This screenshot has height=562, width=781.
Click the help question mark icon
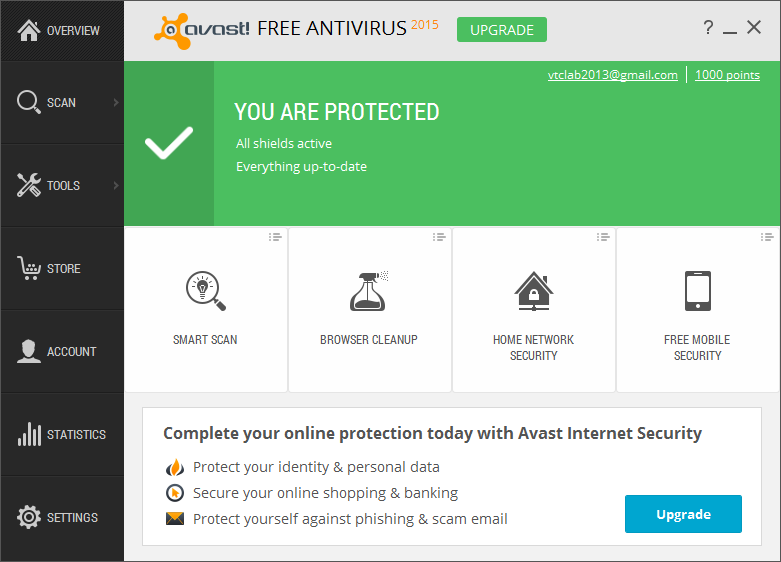[708, 28]
